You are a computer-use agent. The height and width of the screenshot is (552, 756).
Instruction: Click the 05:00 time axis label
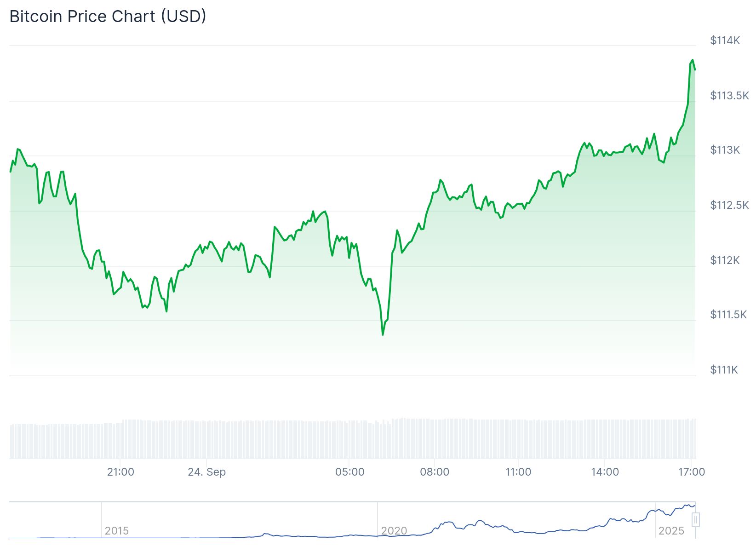click(x=349, y=472)
